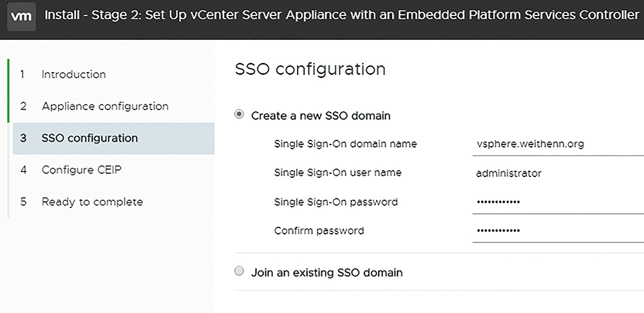The width and height of the screenshot is (644, 313).
Task: Click the Join an existing SSO domain label text
Action: [x=327, y=272]
